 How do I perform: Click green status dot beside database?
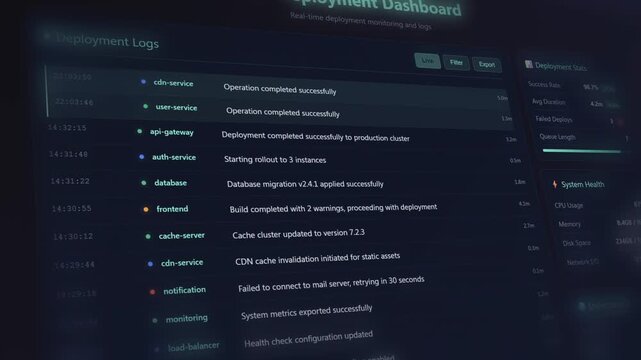pyautogui.click(x=143, y=183)
